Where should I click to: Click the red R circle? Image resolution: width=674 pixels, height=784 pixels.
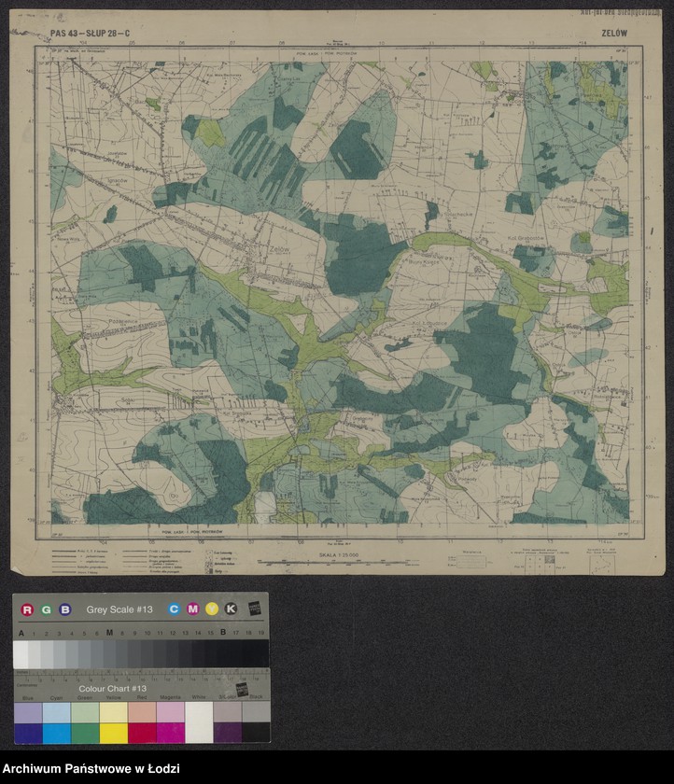pos(27,609)
